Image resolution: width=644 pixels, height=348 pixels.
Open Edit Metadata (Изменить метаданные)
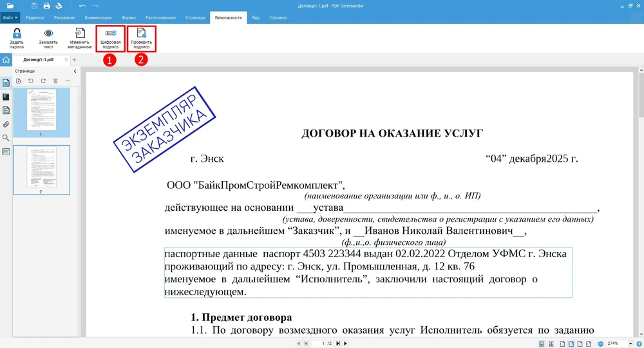coord(80,38)
